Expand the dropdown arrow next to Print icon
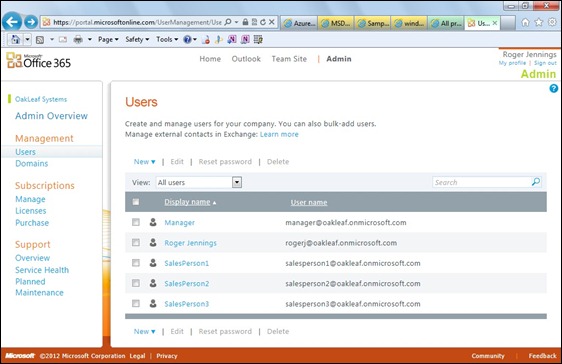Viewport: 562px width, 364px height. (x=90, y=39)
